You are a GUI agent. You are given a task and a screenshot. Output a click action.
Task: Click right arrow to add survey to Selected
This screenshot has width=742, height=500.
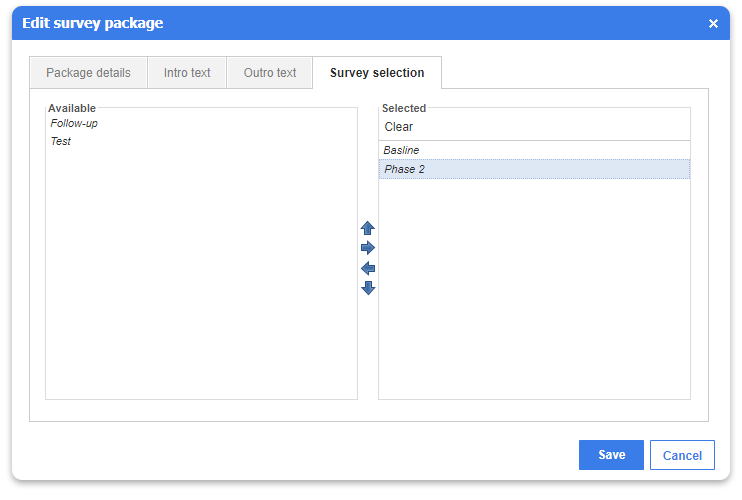[368, 248]
